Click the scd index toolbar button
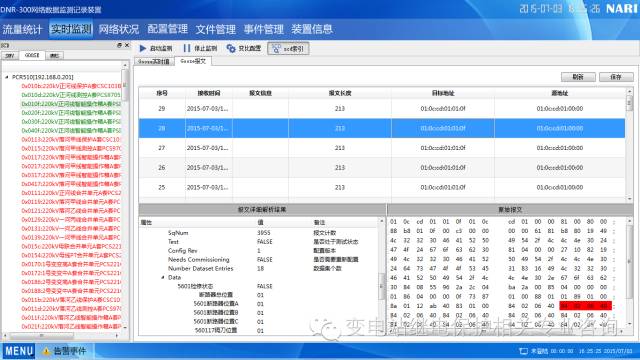Image resolution: width=640 pixels, height=360 pixels. [288, 48]
